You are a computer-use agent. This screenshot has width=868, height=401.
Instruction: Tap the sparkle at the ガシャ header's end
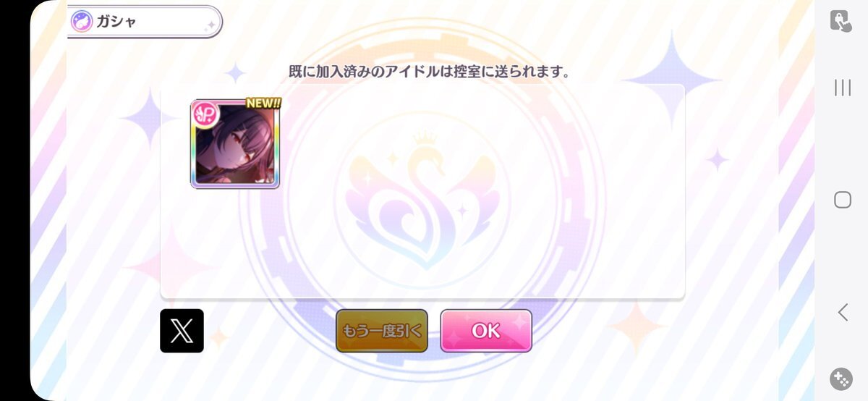pos(210,25)
